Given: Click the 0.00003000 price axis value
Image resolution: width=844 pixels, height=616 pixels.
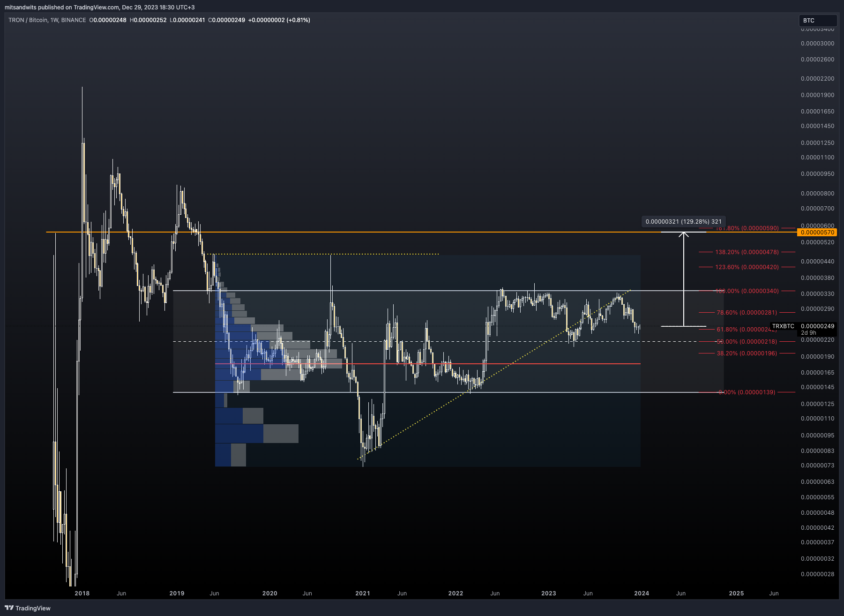Looking at the screenshot, I should click(x=817, y=44).
